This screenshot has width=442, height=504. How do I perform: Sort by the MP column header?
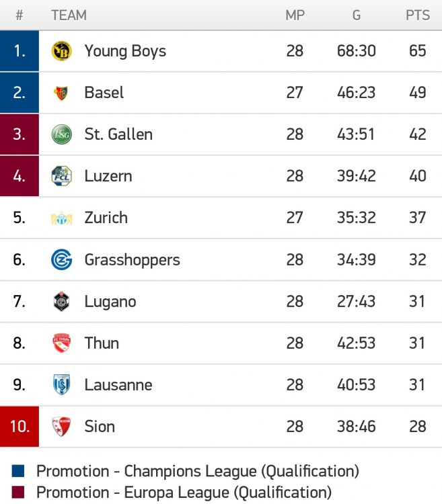coord(295,15)
